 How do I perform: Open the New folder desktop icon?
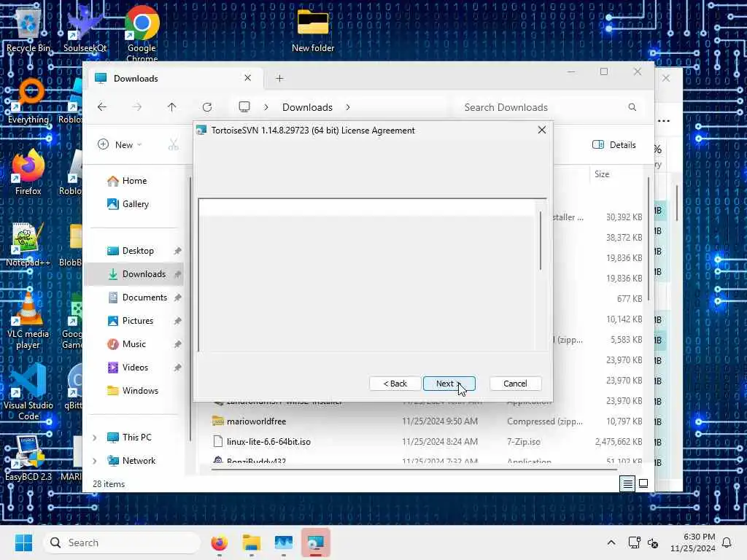click(313, 29)
